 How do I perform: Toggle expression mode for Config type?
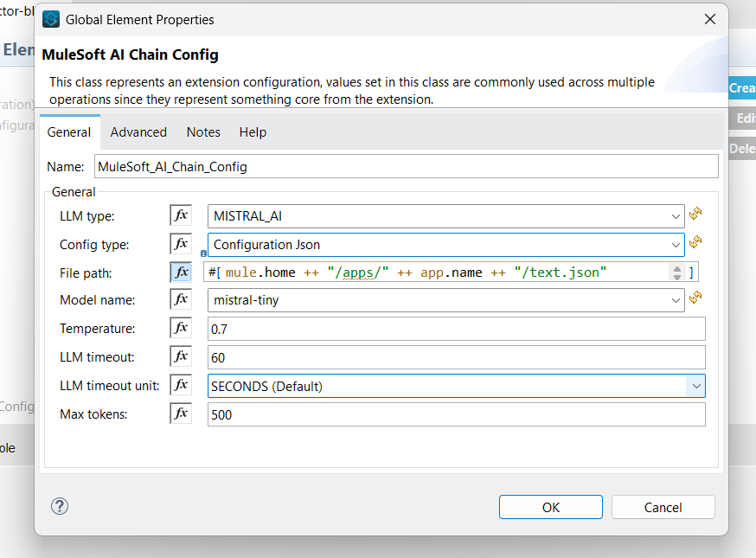pyautogui.click(x=181, y=244)
